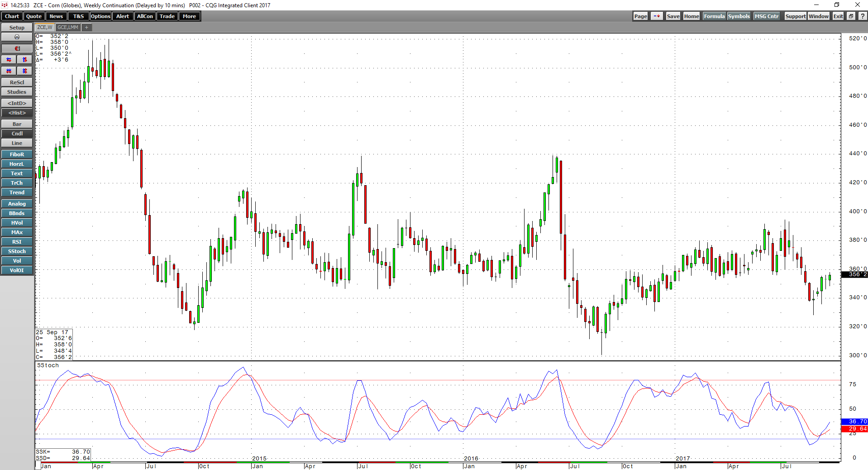Toggle the SStoch slow stochastic study

click(x=17, y=251)
